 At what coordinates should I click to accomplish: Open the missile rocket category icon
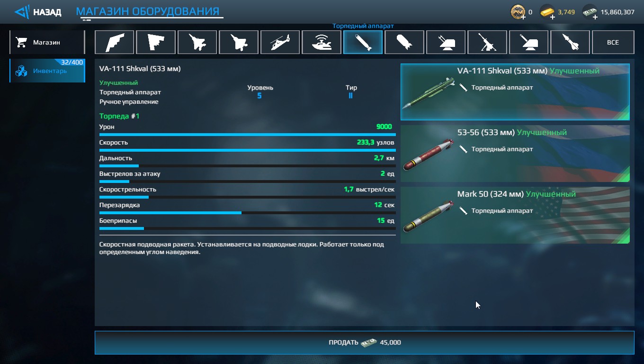(570, 42)
